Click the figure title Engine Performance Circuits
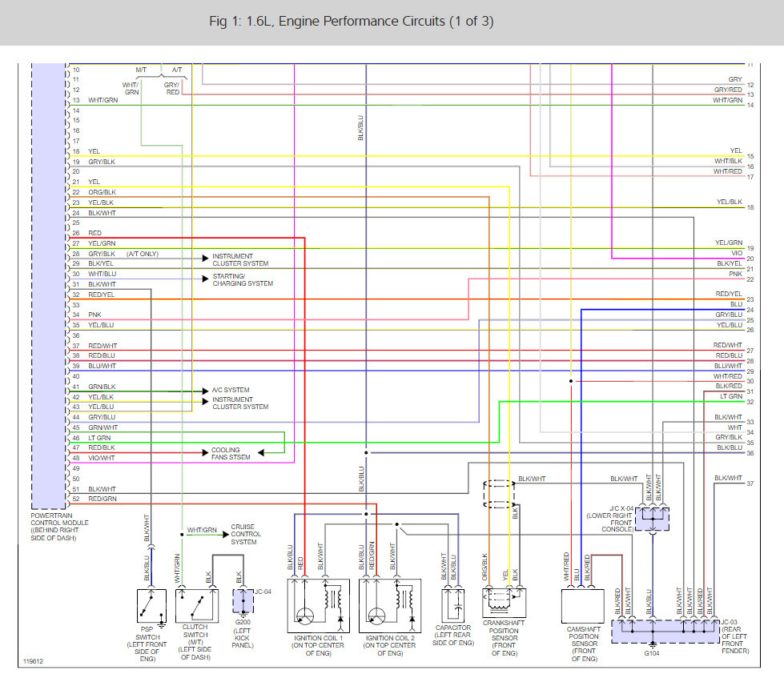The width and height of the screenshot is (784, 678). point(352,22)
